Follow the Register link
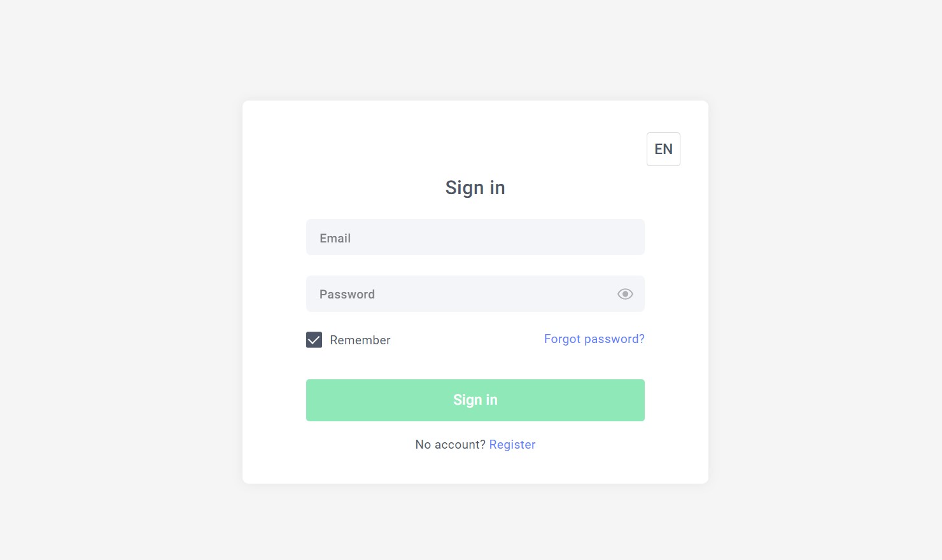 [512, 445]
